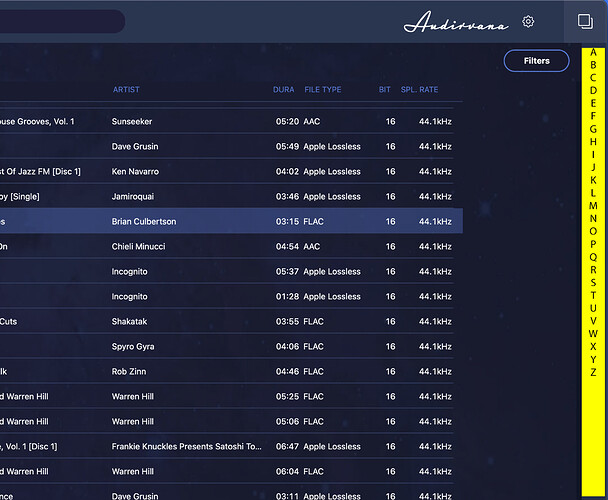The width and height of the screenshot is (608, 500).
Task: Select the Shakatak track row
Action: pyautogui.click(x=226, y=321)
